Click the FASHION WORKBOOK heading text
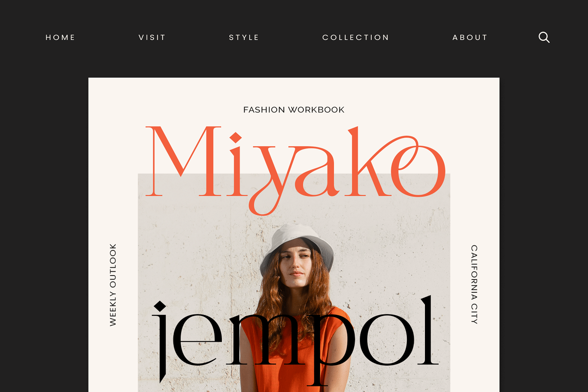The height and width of the screenshot is (392, 588). coord(294,109)
